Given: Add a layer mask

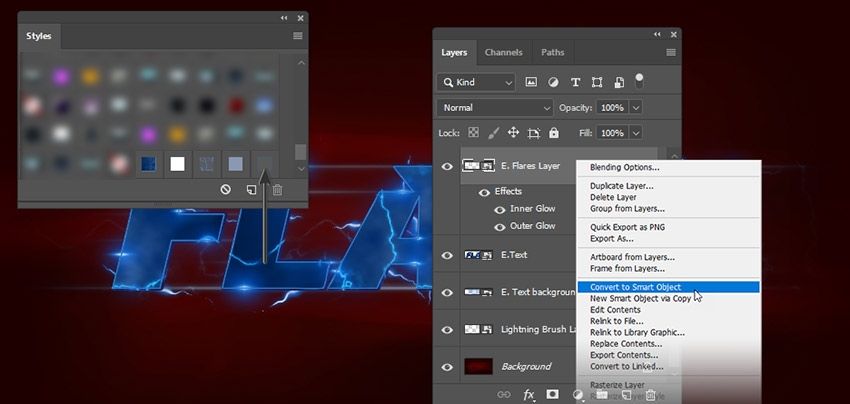Looking at the screenshot, I should [552, 394].
